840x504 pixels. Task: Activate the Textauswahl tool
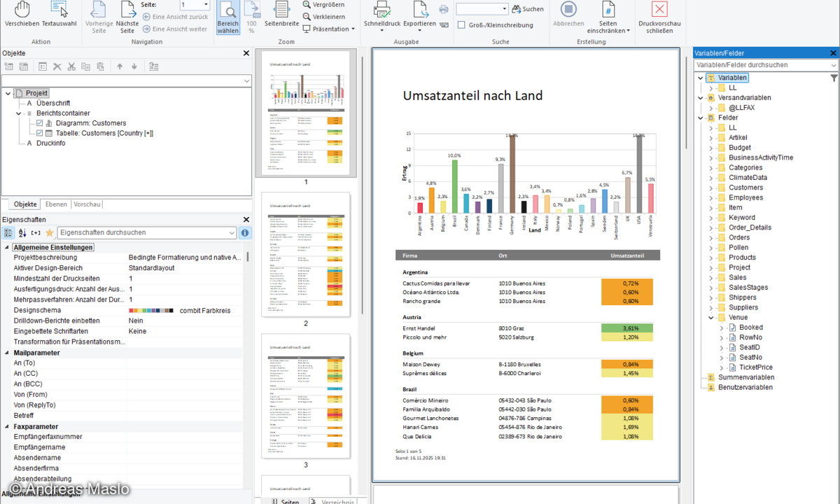[59, 14]
